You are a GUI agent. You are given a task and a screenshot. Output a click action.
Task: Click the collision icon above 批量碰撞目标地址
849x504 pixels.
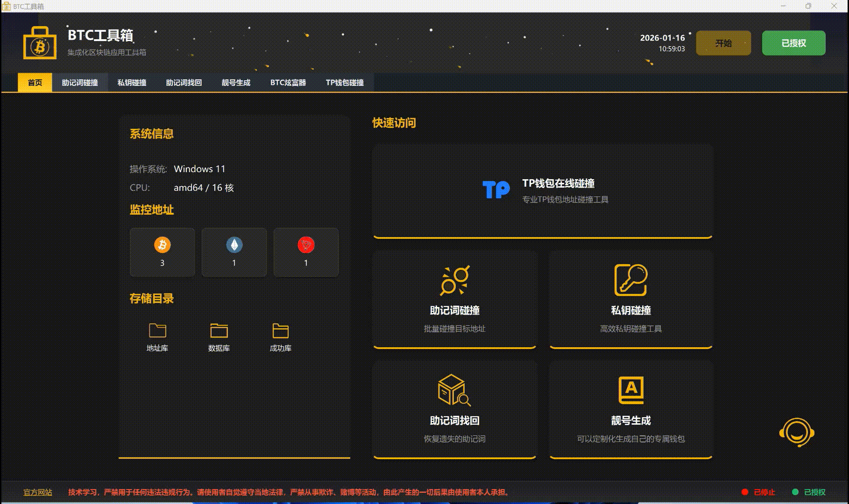(454, 280)
